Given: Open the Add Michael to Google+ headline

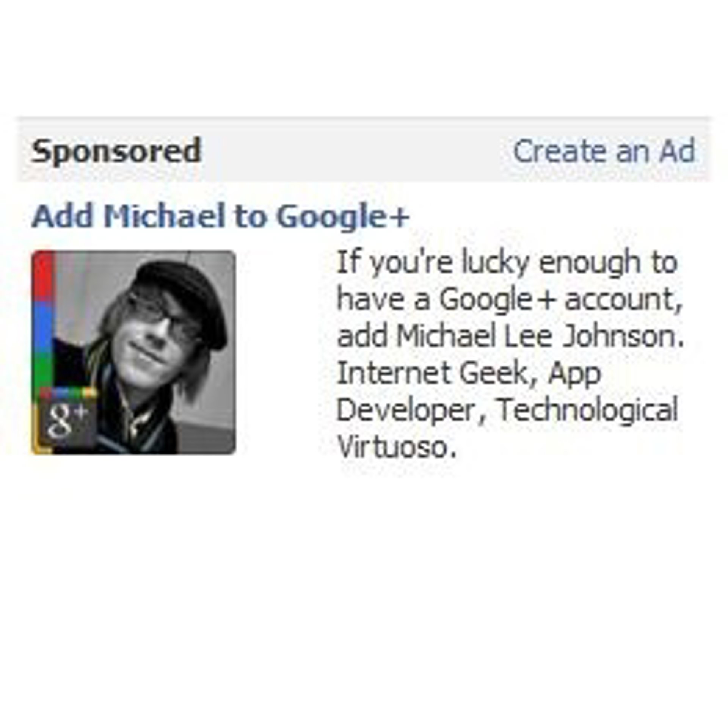Looking at the screenshot, I should coord(221,216).
